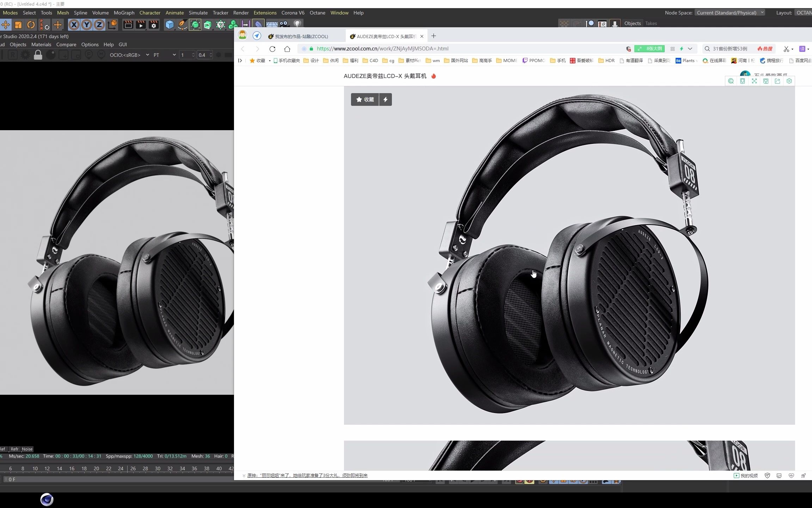
Task: Select the Move tool icon
Action: pos(6,25)
